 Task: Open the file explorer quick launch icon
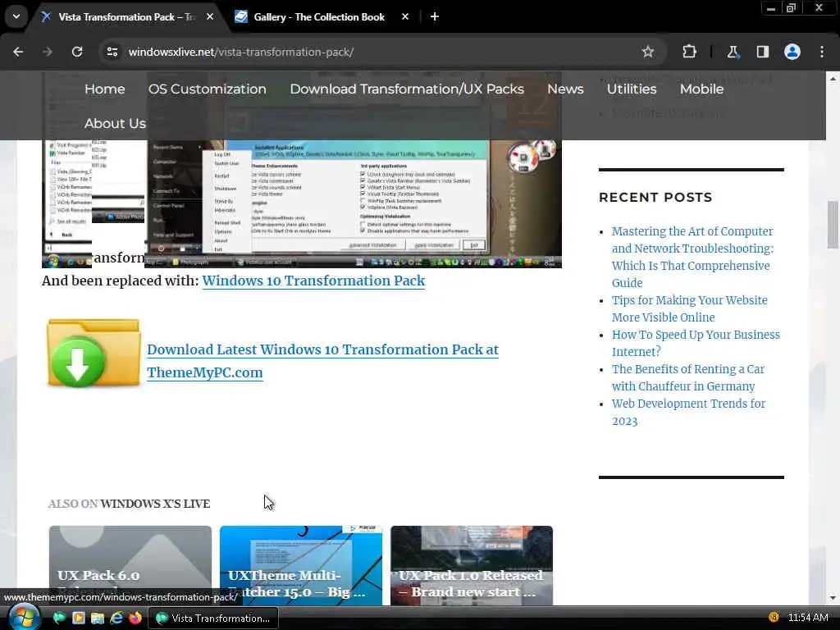coord(98,619)
